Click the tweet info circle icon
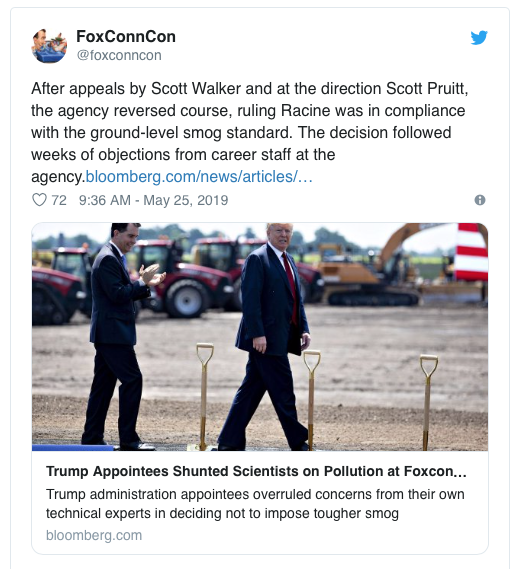This screenshot has width=516, height=569. point(480,200)
